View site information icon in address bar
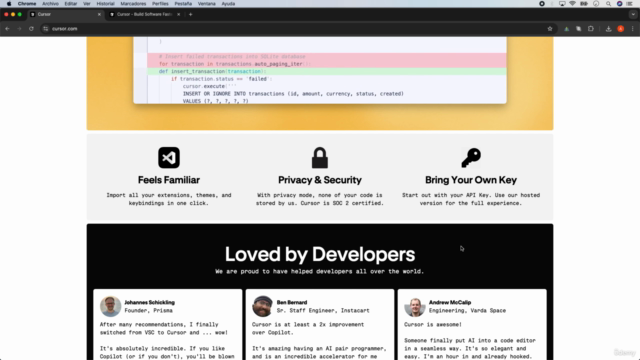This screenshot has width=640, height=360. 46,29
